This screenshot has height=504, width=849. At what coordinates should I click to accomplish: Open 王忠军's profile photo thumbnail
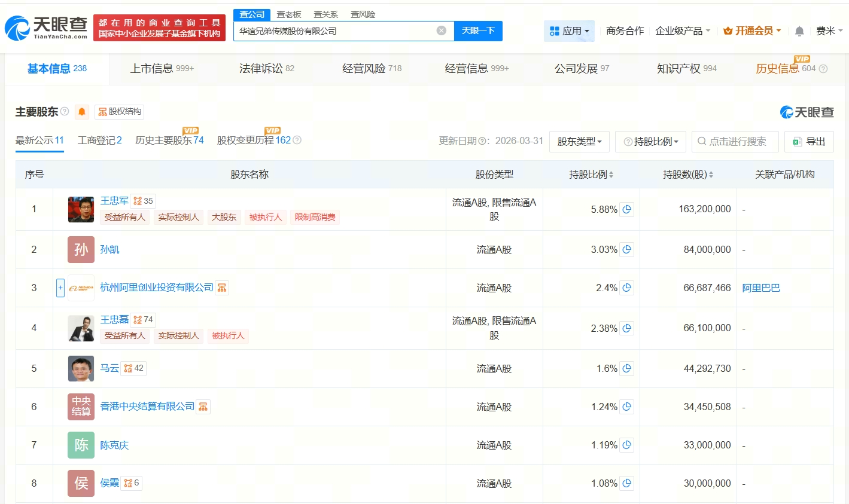tap(81, 209)
